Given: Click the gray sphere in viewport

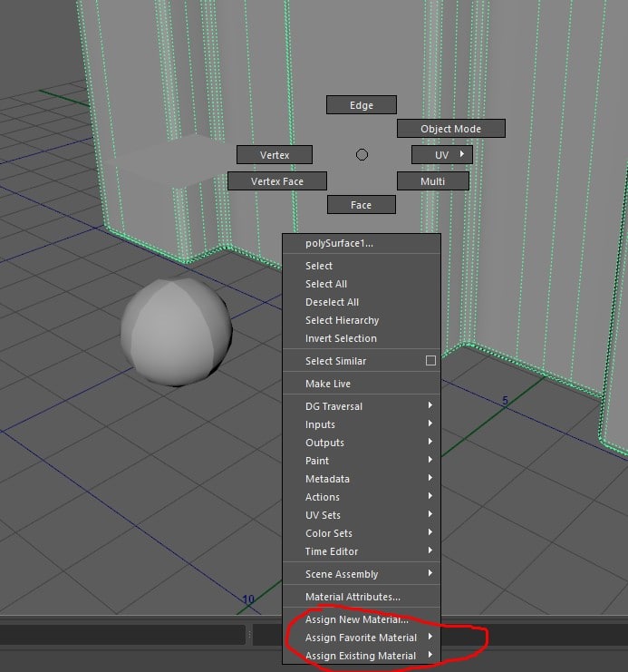Looking at the screenshot, I should pyautogui.click(x=176, y=332).
